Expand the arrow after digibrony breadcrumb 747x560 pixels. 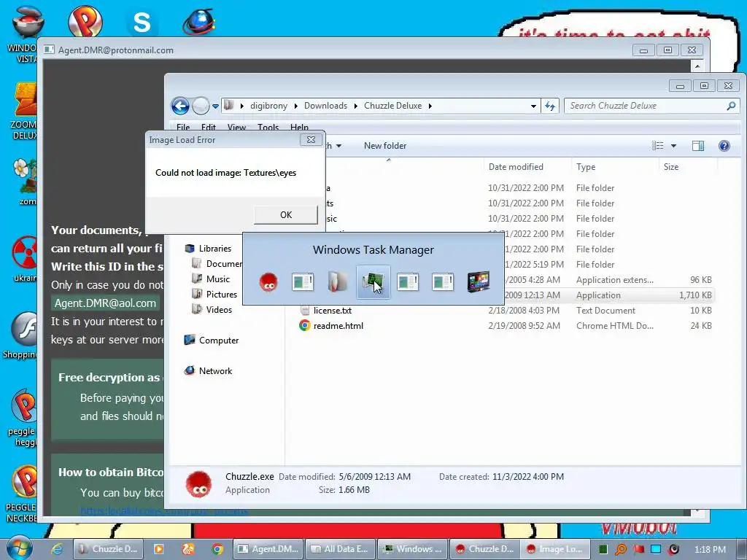295,106
